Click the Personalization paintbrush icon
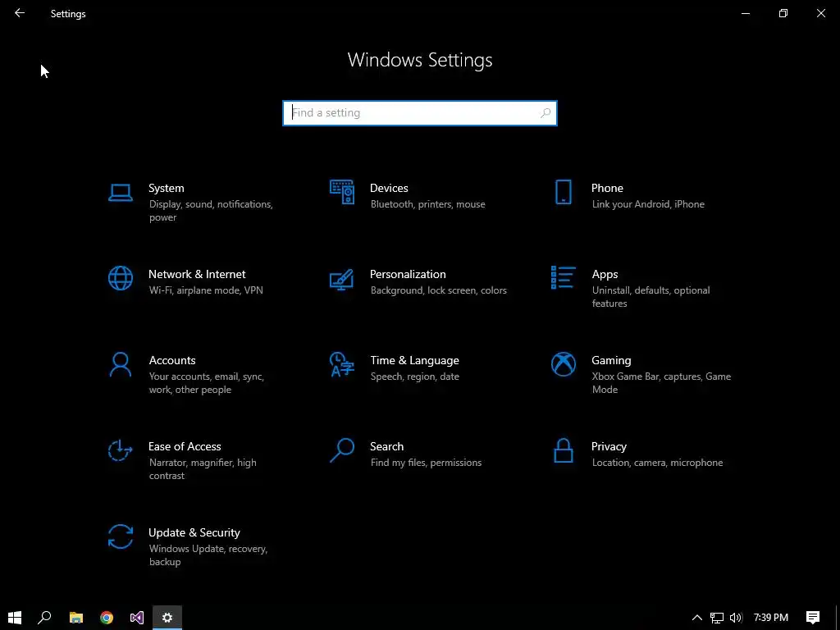This screenshot has width=840, height=630. (x=342, y=279)
